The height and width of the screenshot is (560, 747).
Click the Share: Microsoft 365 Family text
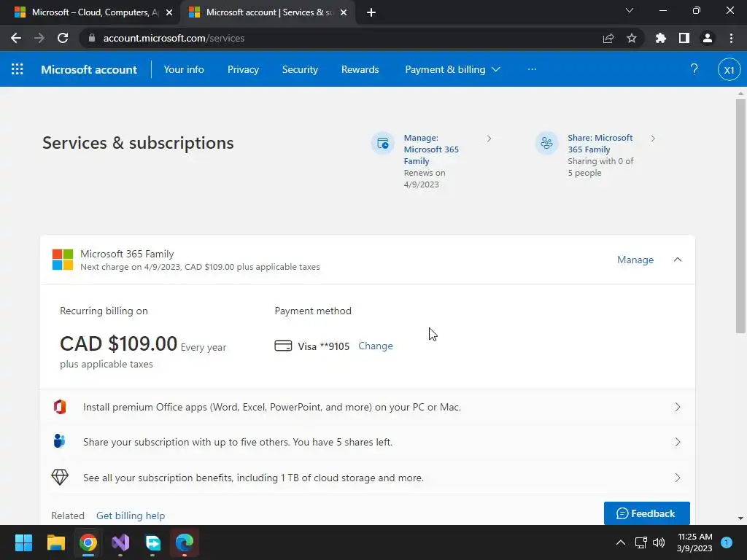[600, 144]
